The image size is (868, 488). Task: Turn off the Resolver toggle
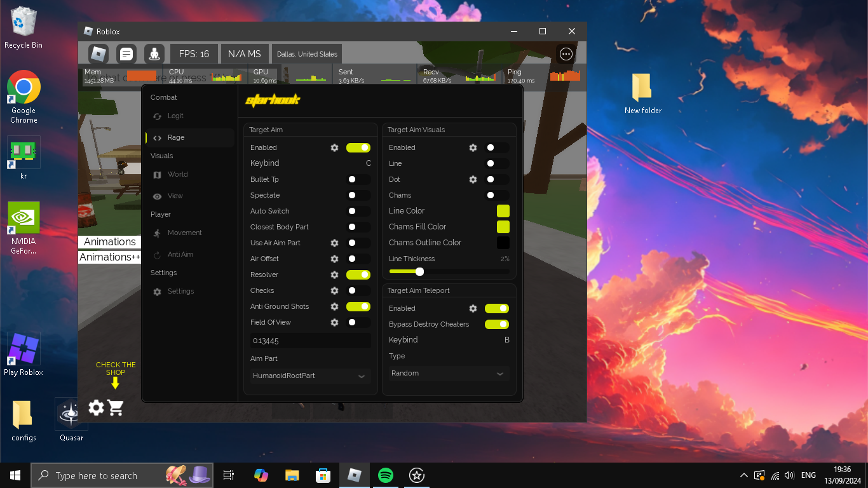[x=358, y=274]
